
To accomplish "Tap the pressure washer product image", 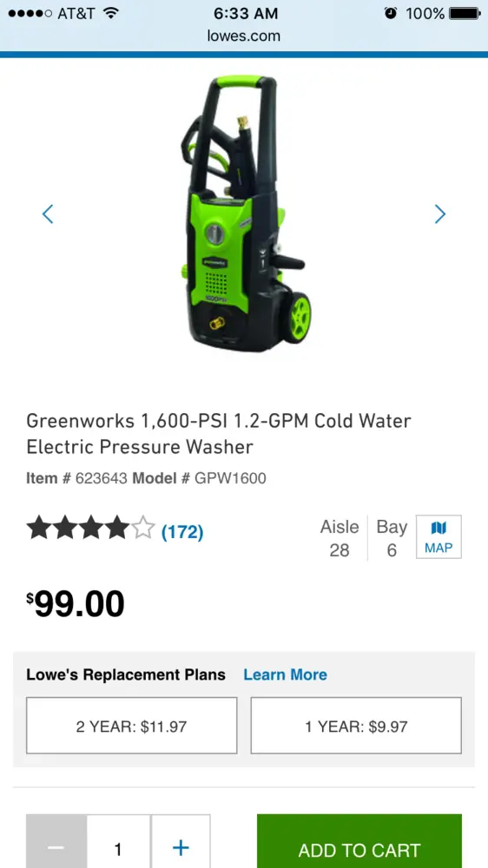I will click(244, 214).
